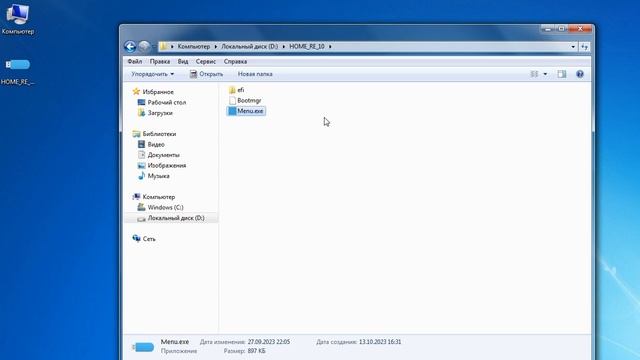Click the Forward navigation arrow button
640x360 pixels.
[144, 47]
